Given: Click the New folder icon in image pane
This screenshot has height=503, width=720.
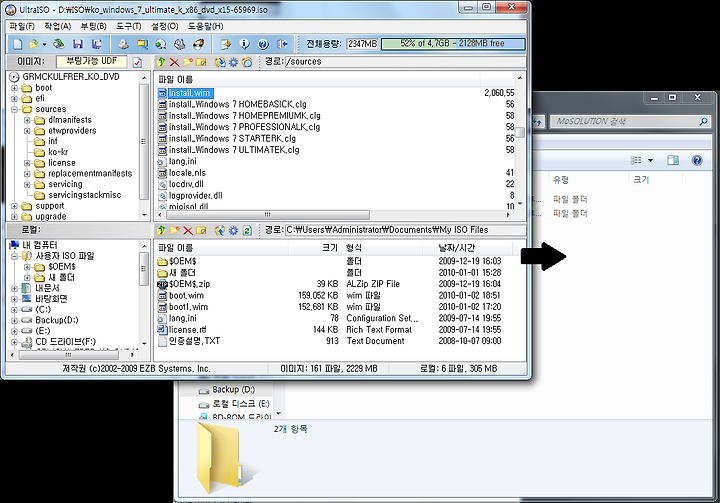Looking at the screenshot, I should pos(188,62).
